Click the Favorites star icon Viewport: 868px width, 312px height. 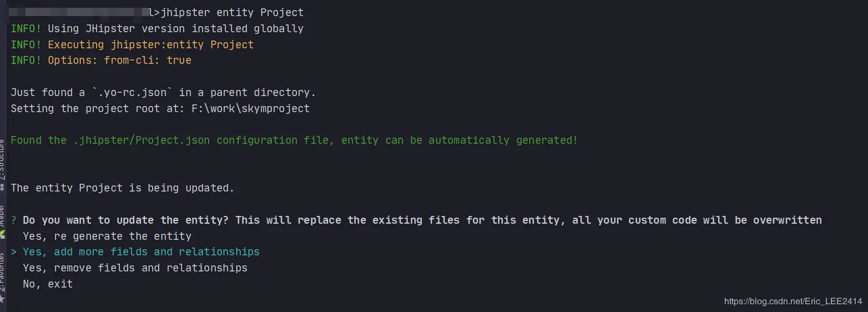pyautogui.click(x=2, y=299)
